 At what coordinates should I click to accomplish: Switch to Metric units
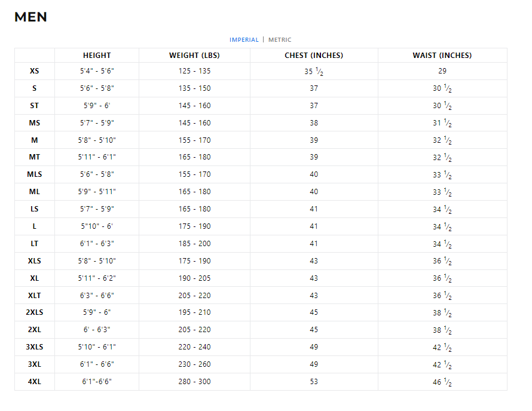280,40
